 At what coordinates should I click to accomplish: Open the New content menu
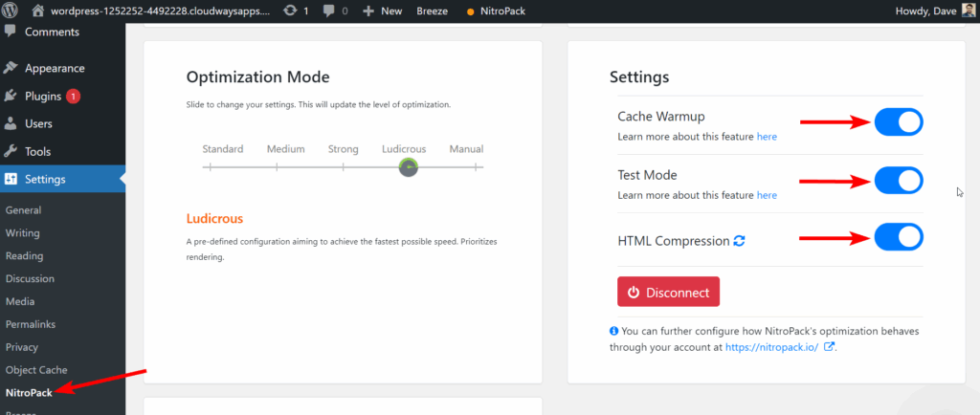pos(391,11)
